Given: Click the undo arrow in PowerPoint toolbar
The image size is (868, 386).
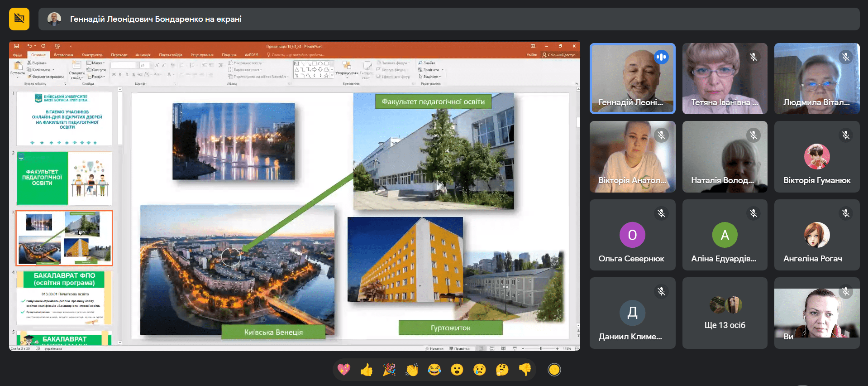Looking at the screenshot, I should [29, 46].
